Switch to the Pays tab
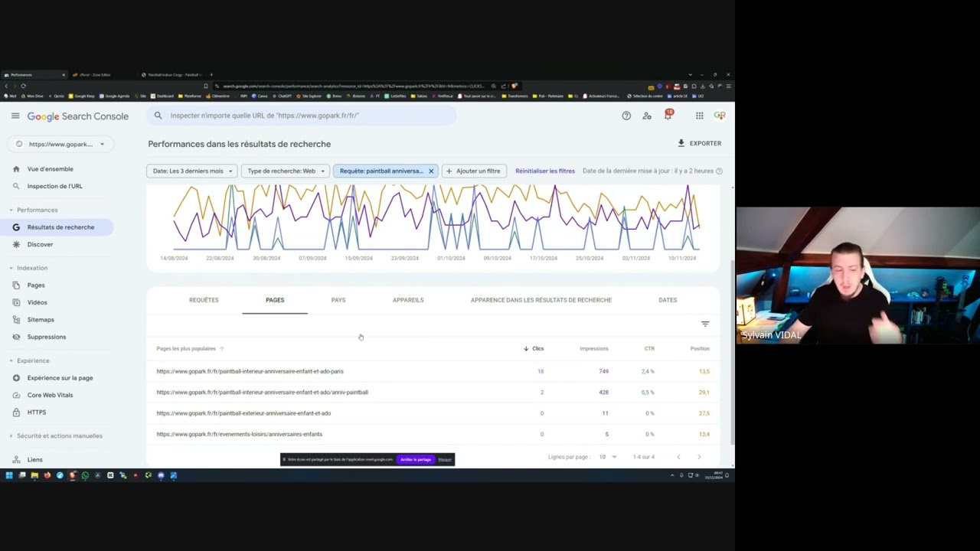The width and height of the screenshot is (980, 551). point(338,300)
